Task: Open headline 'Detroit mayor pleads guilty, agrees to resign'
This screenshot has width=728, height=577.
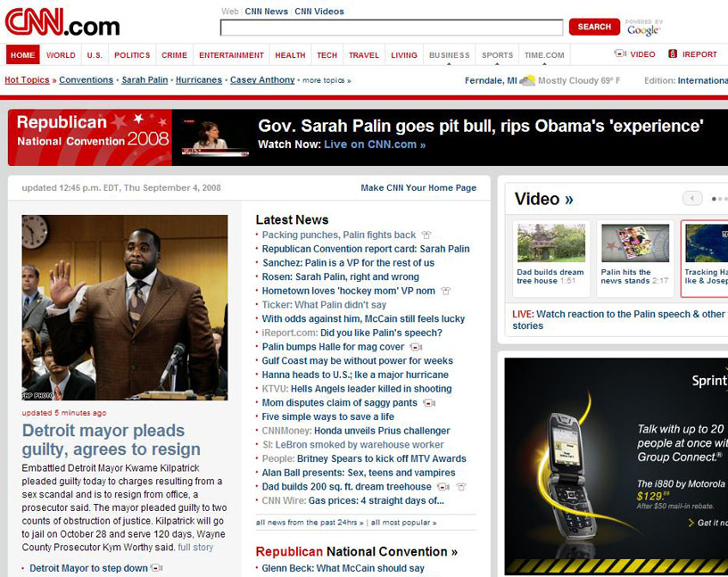Action: tap(112, 440)
